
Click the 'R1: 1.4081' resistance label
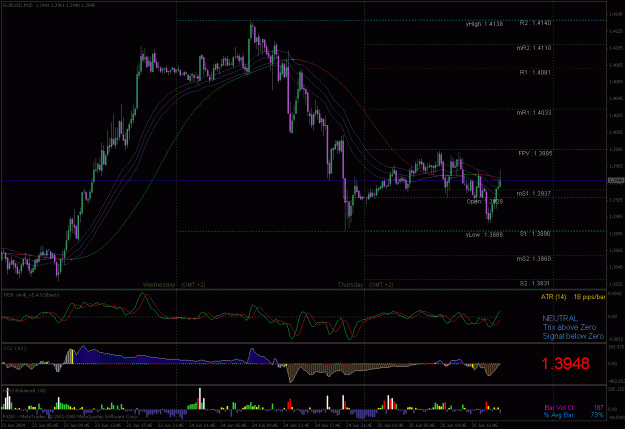[x=535, y=73]
